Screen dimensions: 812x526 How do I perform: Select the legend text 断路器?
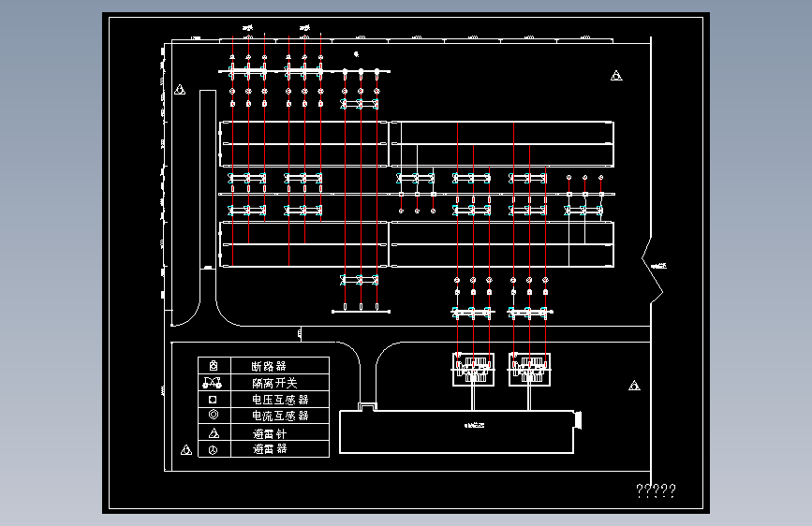(x=269, y=367)
